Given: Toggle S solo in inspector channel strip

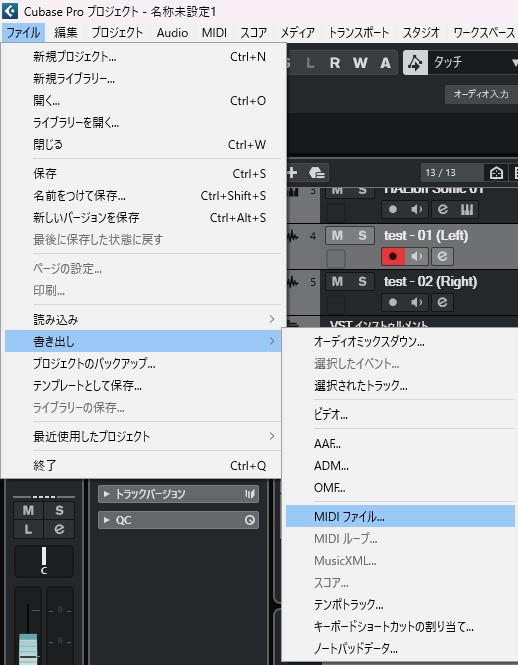Looking at the screenshot, I should tap(59, 510).
